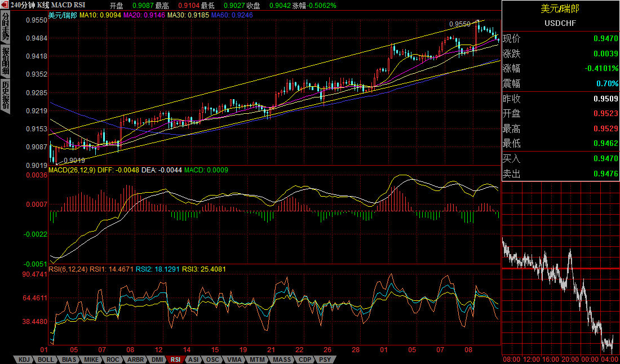620x364 pixels.
Task: Click the 涨幅 -0.5062% header value
Action: pos(315,6)
